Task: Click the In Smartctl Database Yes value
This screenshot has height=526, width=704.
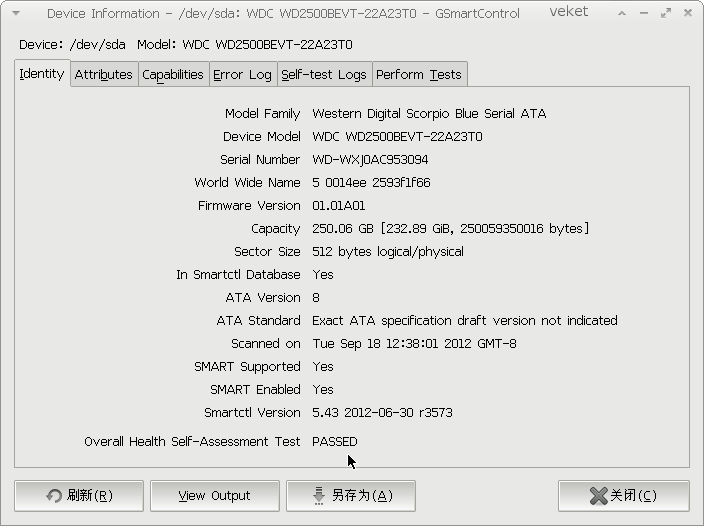Action: click(322, 275)
